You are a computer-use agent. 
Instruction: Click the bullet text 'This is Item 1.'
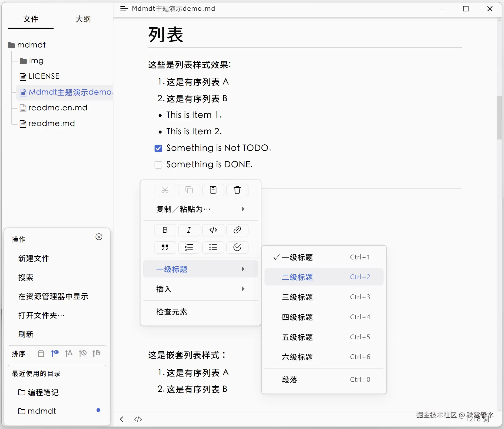click(x=194, y=115)
